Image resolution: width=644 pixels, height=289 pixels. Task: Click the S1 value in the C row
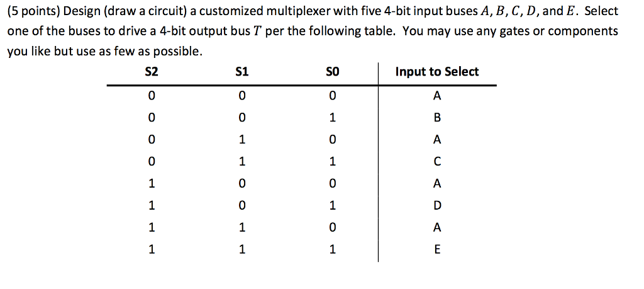[241, 162]
